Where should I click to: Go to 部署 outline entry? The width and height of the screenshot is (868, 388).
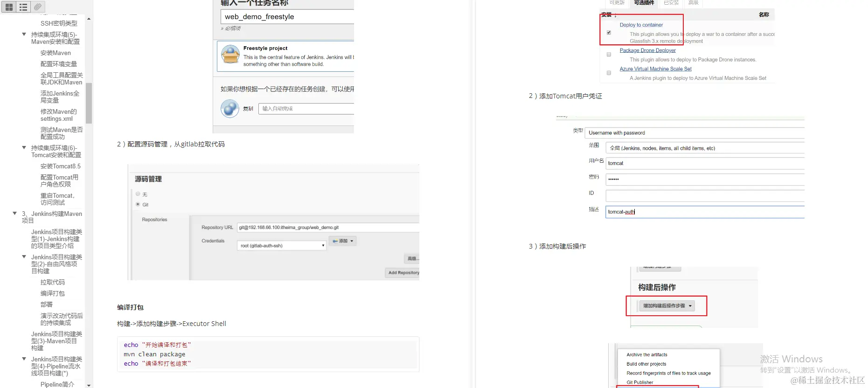tap(46, 305)
